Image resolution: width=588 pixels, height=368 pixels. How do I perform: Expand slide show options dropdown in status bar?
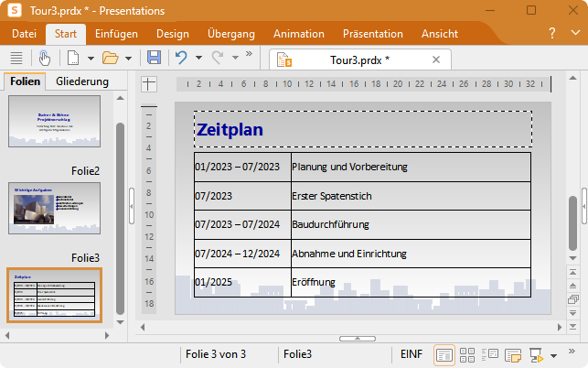click(553, 355)
